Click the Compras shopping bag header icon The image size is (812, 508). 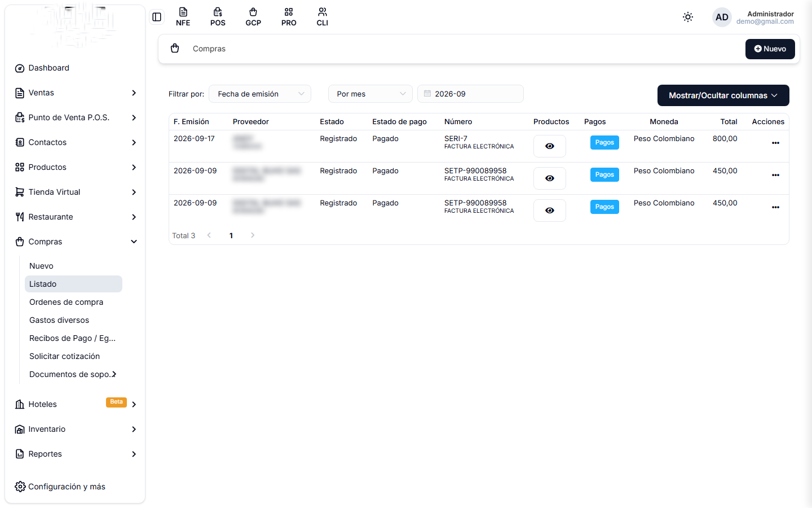pyautogui.click(x=175, y=49)
